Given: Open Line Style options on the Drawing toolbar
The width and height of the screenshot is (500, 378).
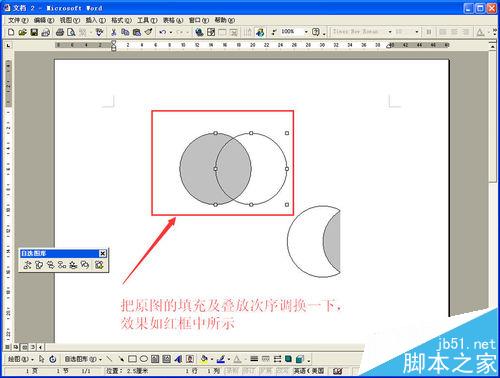Looking at the screenshot, I should click(x=254, y=359).
